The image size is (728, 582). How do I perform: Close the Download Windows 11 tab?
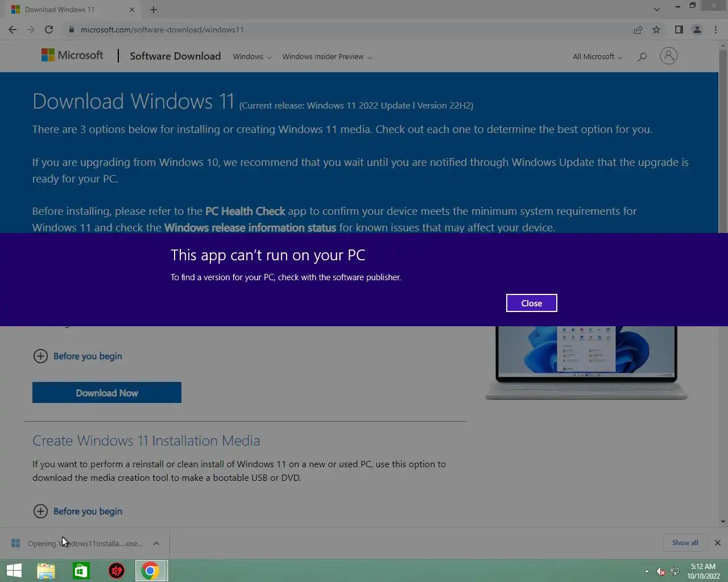click(132, 10)
